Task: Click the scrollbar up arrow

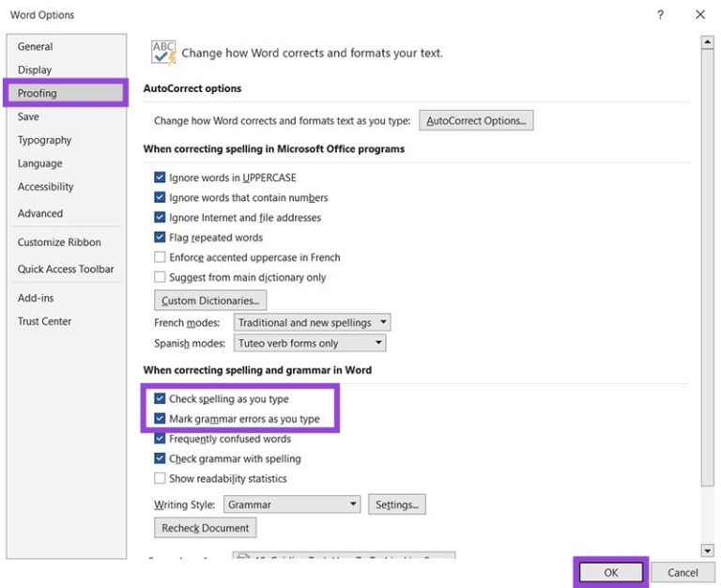Action: [708, 42]
